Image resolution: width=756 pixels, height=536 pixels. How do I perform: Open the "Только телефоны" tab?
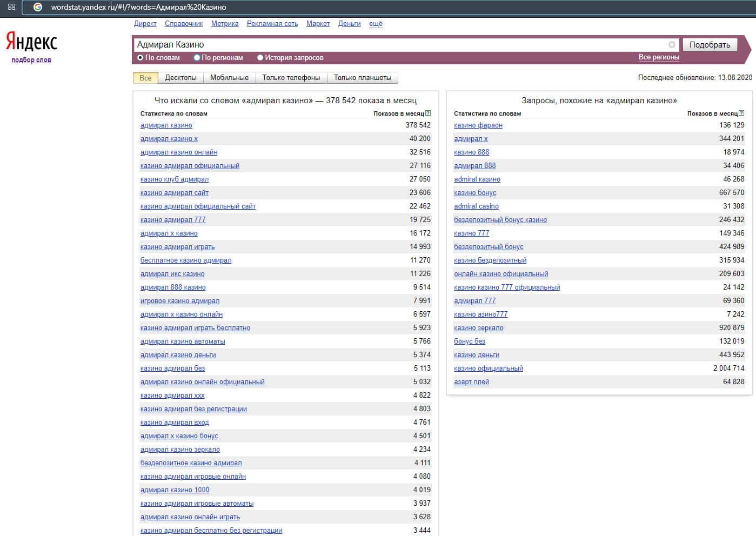291,78
